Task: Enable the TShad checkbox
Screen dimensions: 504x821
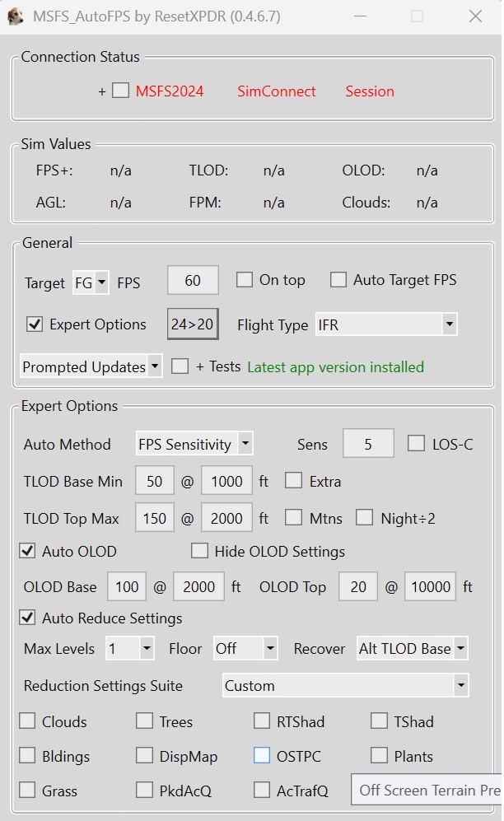Action: (x=379, y=721)
